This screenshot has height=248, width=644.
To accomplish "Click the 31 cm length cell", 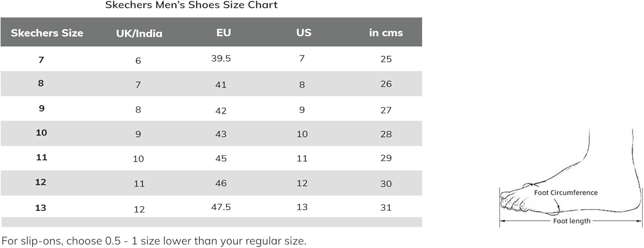I will tap(386, 208).
